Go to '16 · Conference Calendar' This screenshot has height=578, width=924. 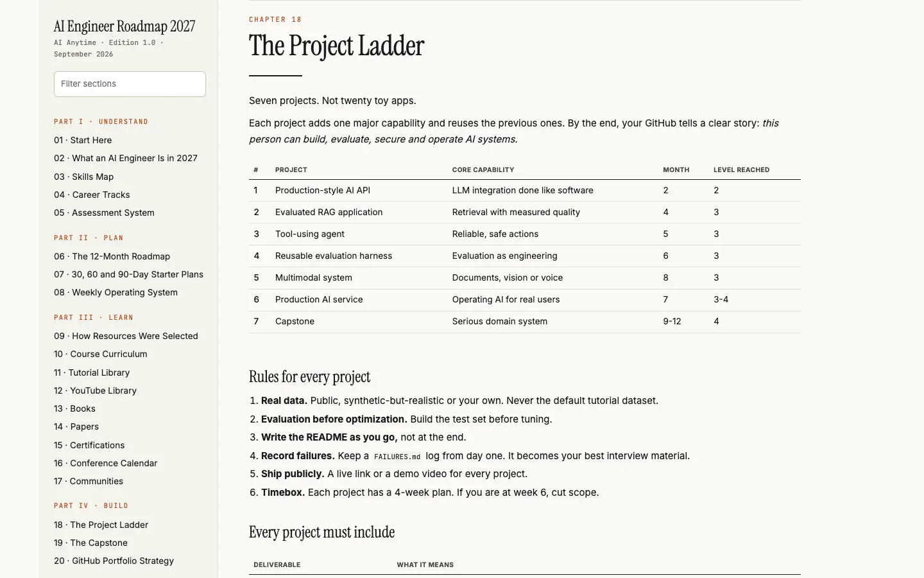[106, 463]
